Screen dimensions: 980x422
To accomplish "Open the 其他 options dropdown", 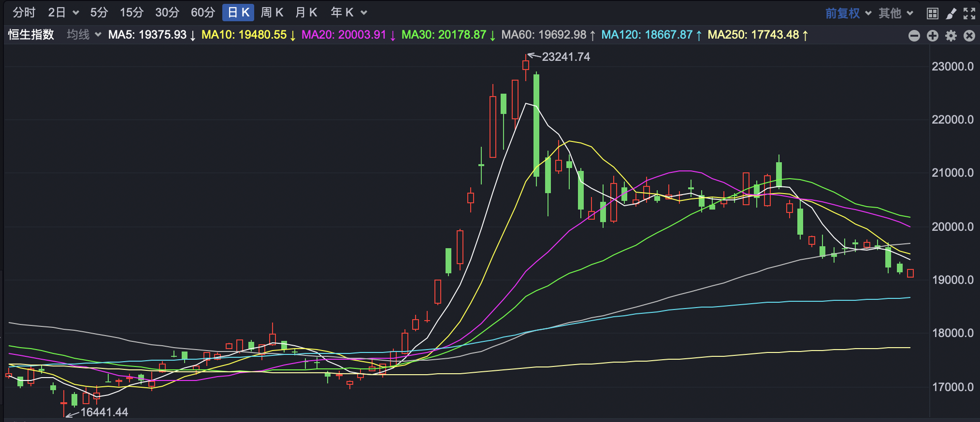I will point(896,13).
